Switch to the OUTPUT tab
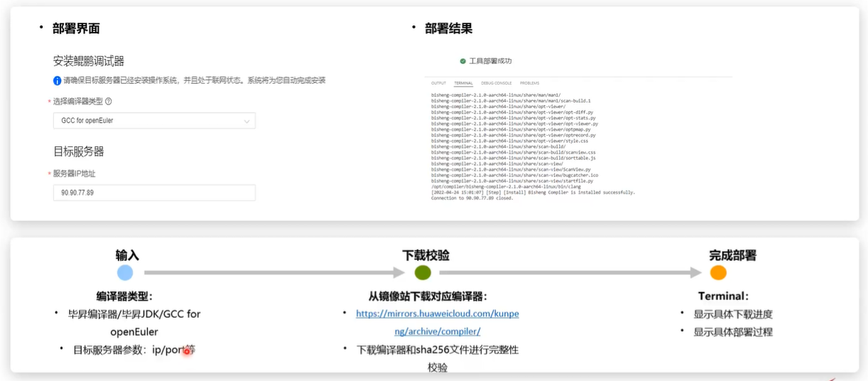Screen dimensions: 868x381 point(439,83)
